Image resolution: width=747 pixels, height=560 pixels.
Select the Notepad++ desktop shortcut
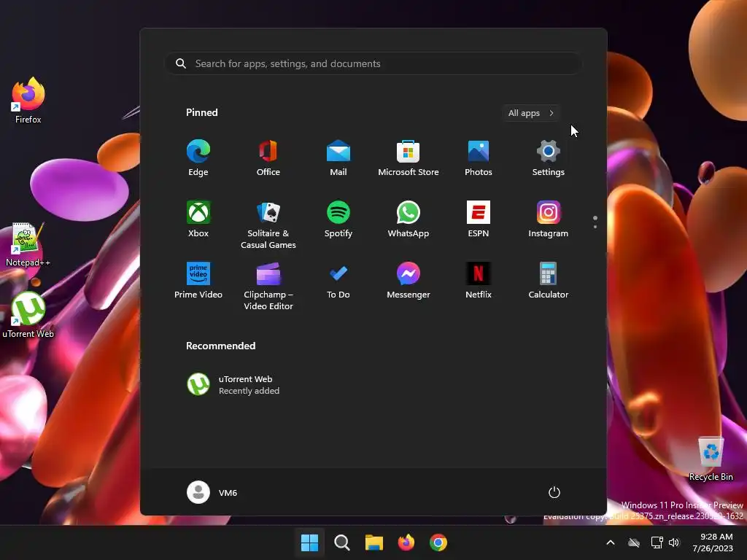click(28, 245)
